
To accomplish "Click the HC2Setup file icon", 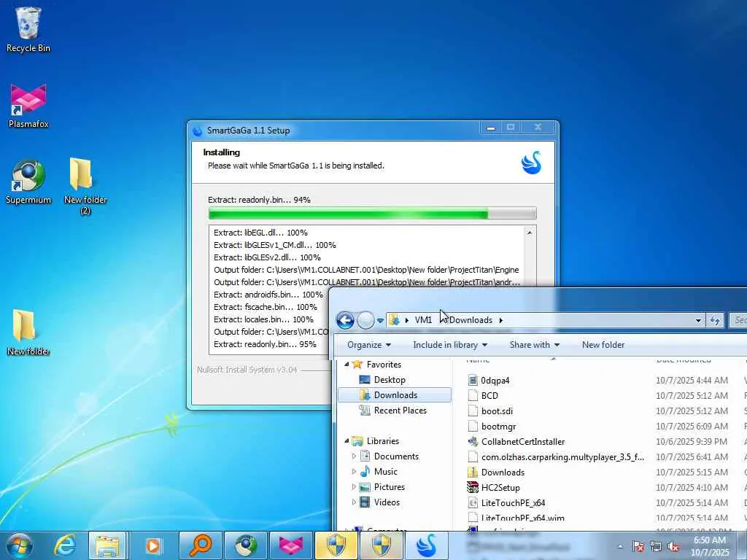I will click(473, 487).
